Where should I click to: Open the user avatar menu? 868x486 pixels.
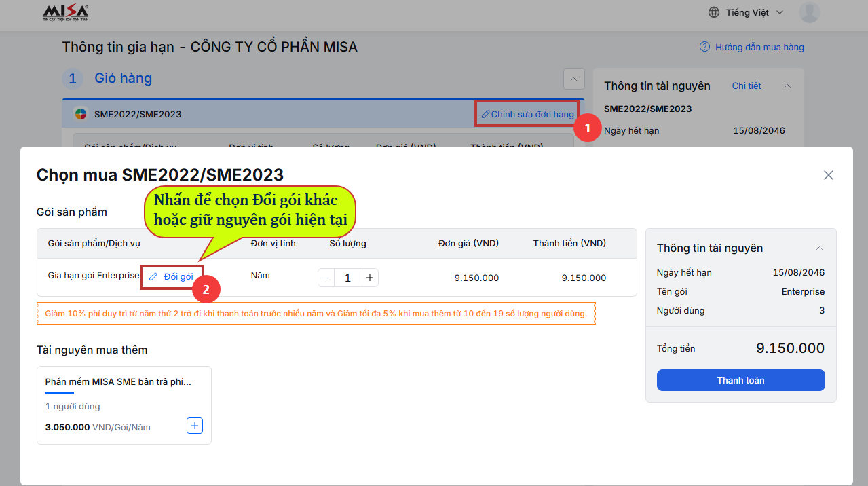click(x=809, y=12)
